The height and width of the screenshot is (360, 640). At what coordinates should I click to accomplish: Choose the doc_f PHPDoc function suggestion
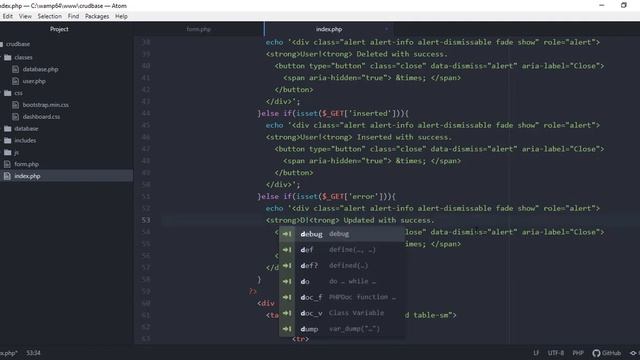pos(342,297)
